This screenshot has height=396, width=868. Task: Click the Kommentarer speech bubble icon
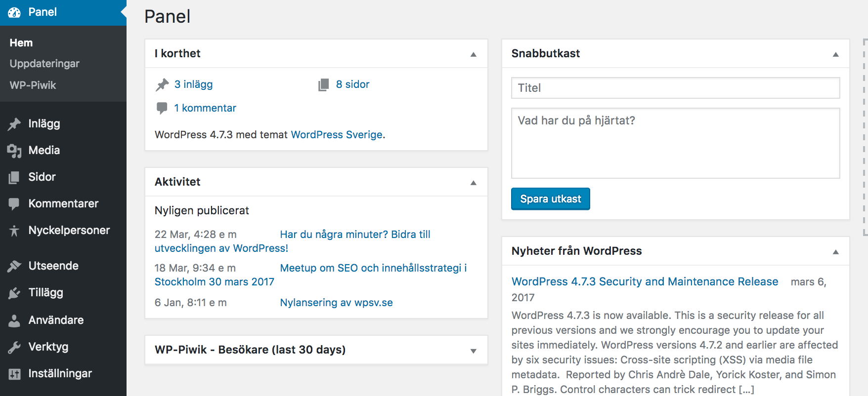(x=14, y=204)
